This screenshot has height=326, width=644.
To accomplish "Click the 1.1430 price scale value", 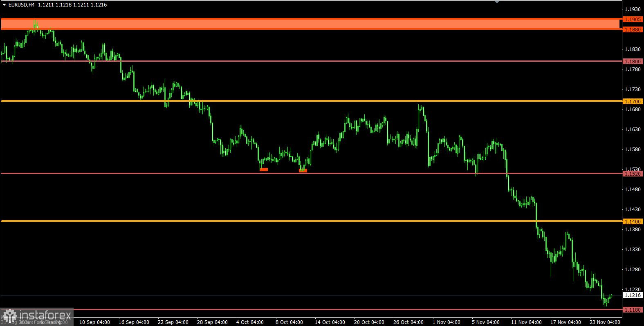I will pos(633,209).
